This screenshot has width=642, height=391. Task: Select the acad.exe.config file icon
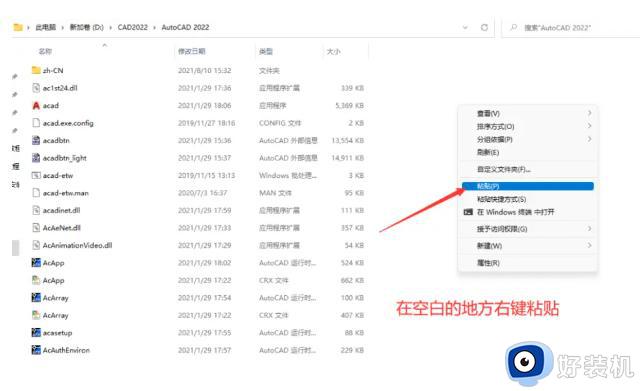click(36, 123)
